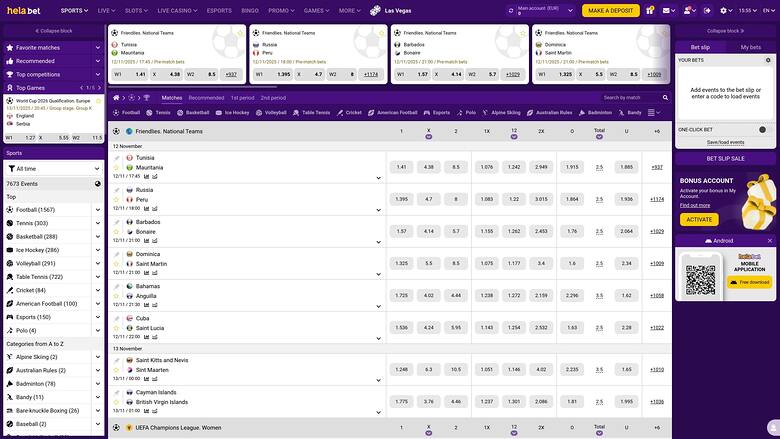Click the gift bonuses icon in header
Image resolution: width=780 pixels, height=439 pixels.
(x=650, y=10)
